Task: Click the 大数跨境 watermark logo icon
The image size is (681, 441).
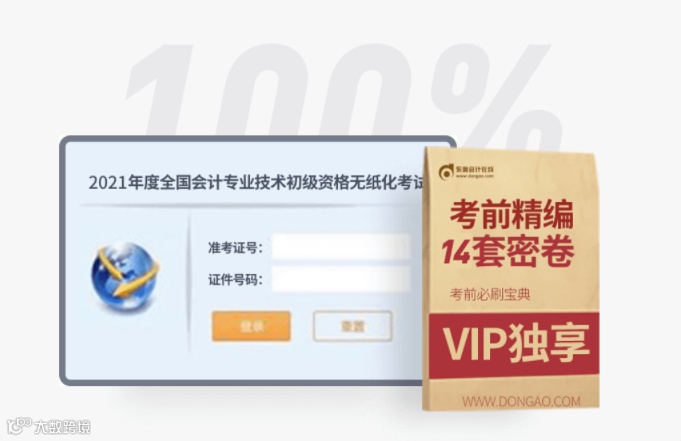Action: [x=20, y=426]
